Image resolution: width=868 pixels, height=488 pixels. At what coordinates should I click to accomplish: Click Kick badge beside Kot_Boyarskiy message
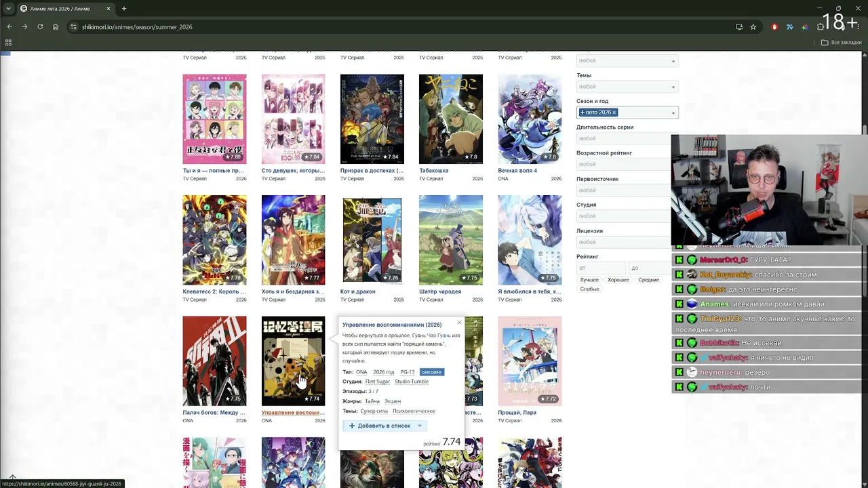679,274
